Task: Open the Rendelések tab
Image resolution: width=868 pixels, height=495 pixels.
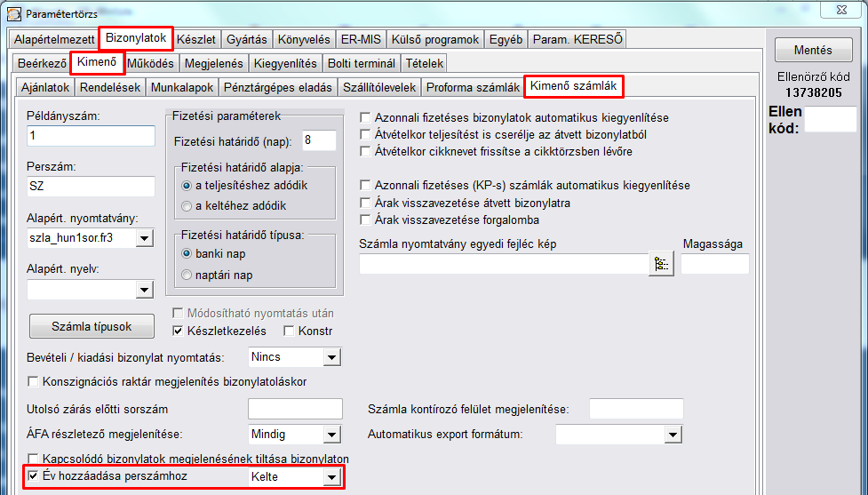Action: [110, 87]
